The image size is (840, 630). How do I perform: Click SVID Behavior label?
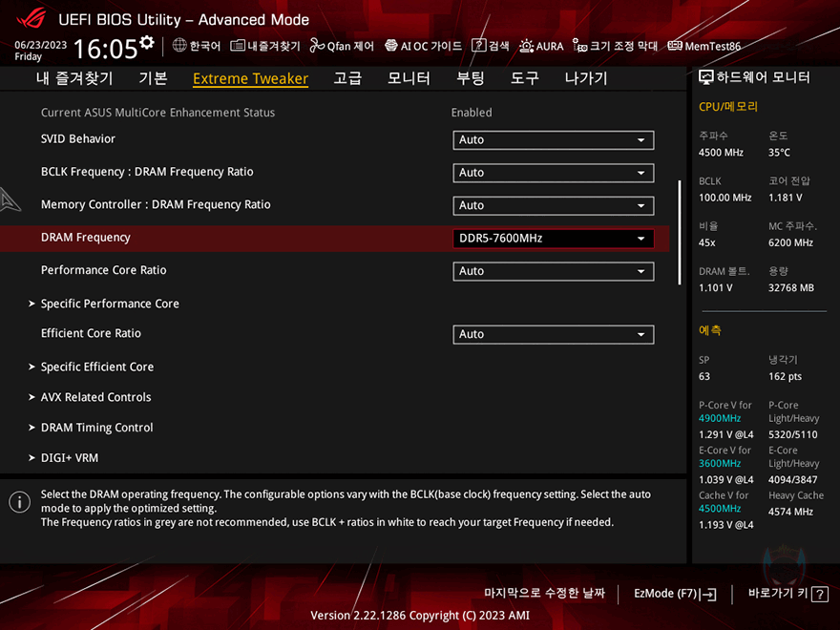[x=78, y=138]
